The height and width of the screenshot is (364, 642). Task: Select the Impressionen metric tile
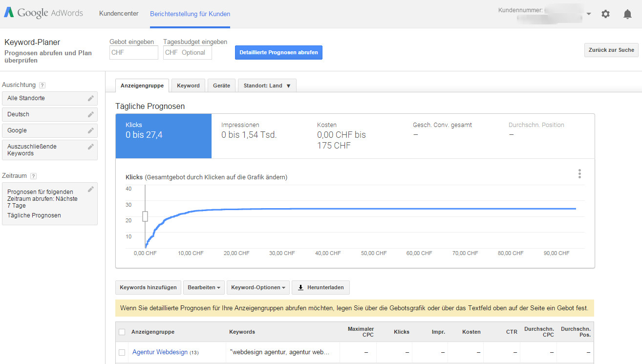point(259,136)
